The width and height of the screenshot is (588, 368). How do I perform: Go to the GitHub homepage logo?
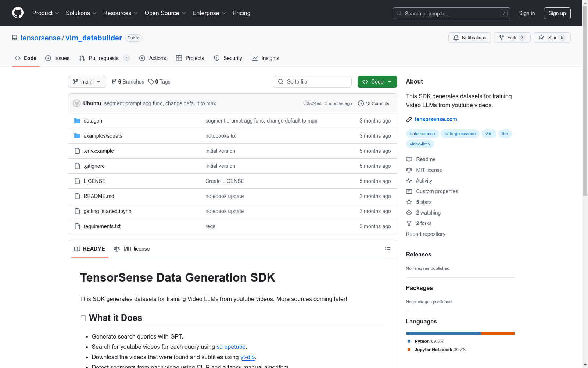tap(18, 13)
